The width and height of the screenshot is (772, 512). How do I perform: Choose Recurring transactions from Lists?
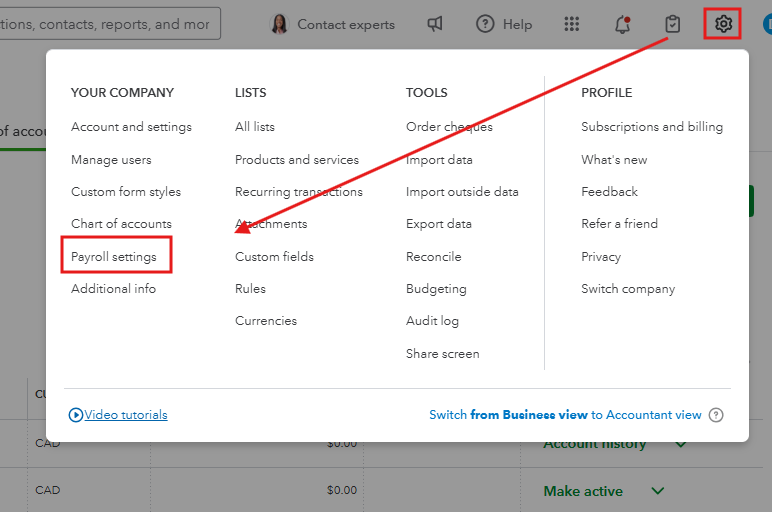pos(298,192)
